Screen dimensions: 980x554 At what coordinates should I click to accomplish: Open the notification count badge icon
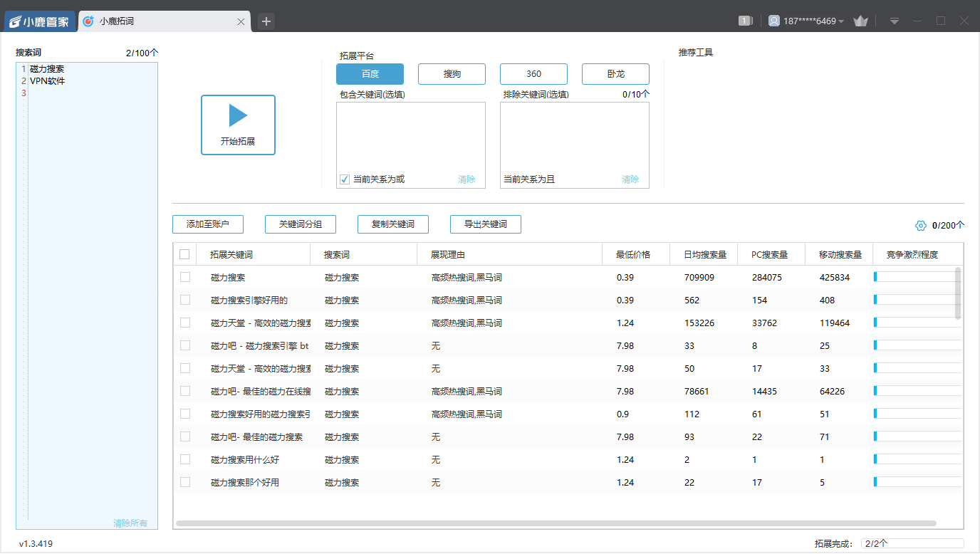click(x=745, y=21)
